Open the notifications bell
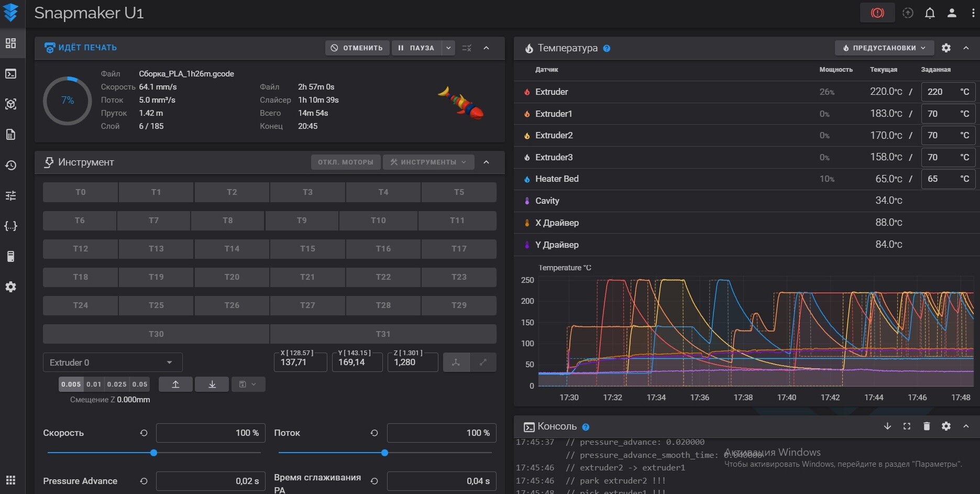Screen dimensions: 980x494 930,13
